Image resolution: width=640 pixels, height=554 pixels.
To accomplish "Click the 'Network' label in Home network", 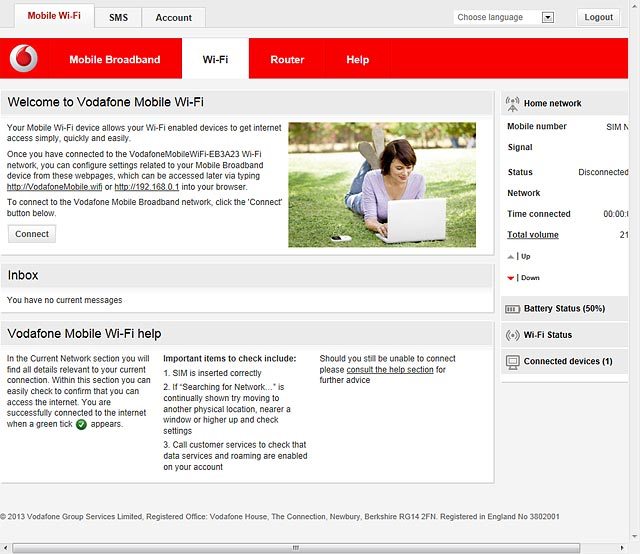I will [x=524, y=193].
